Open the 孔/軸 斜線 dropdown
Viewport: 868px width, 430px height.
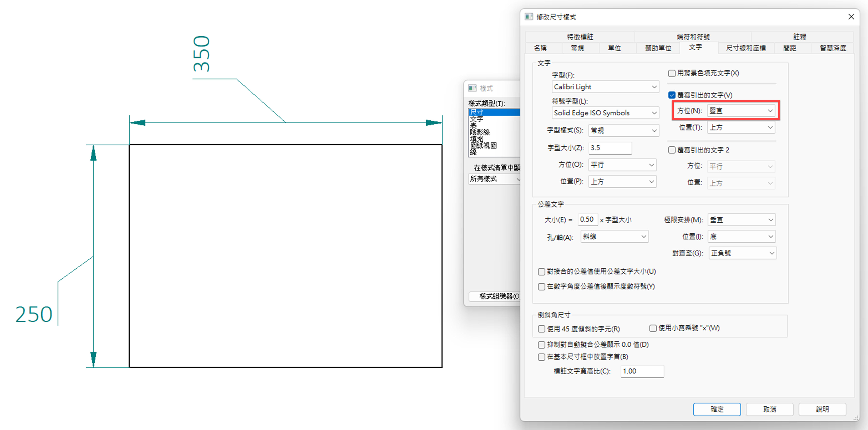pos(615,237)
